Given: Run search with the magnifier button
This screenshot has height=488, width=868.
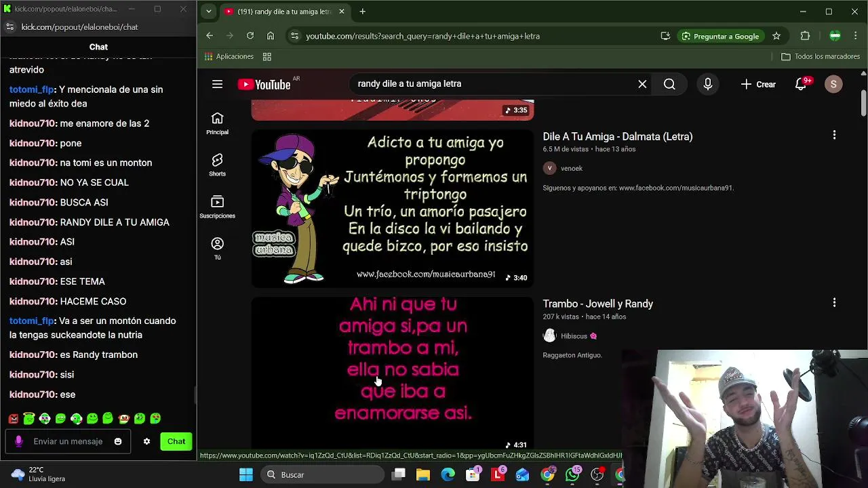Looking at the screenshot, I should [x=669, y=84].
